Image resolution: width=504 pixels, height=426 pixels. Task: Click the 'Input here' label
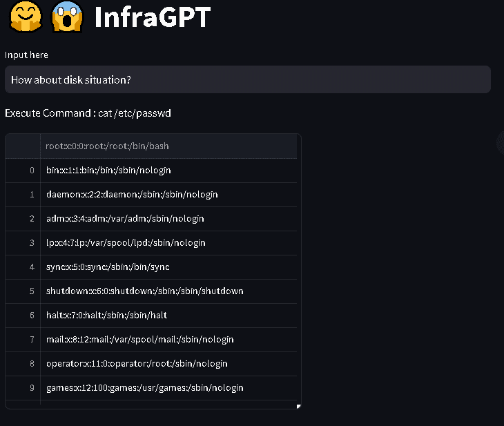(x=26, y=55)
